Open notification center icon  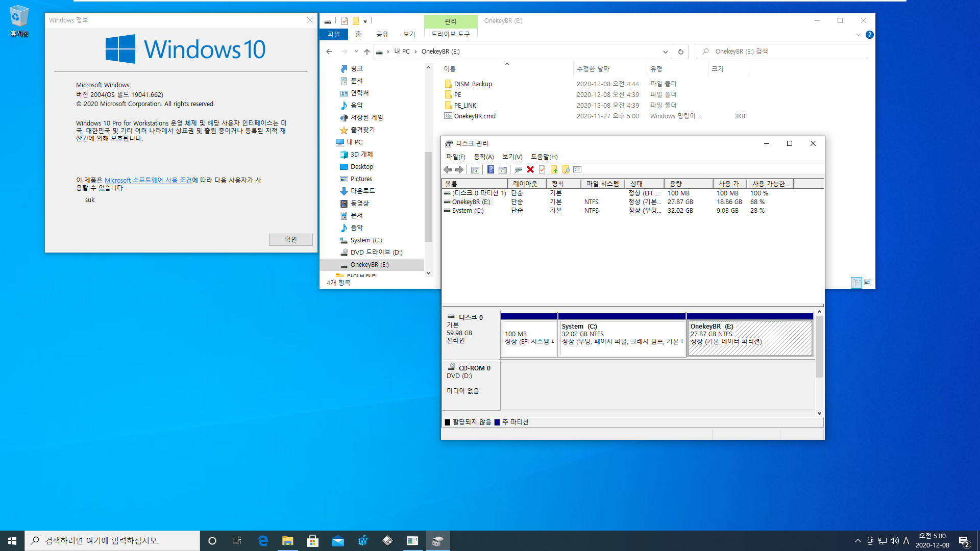[x=964, y=541]
